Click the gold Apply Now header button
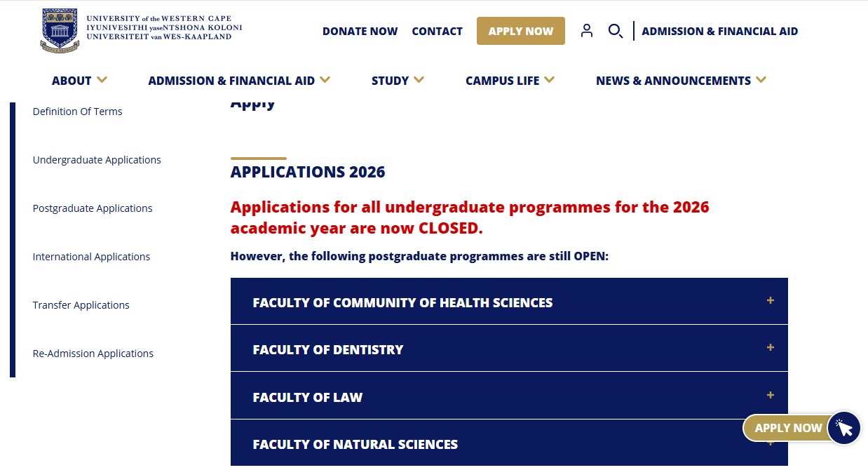Screen dimensions: 868x470 (x=520, y=31)
